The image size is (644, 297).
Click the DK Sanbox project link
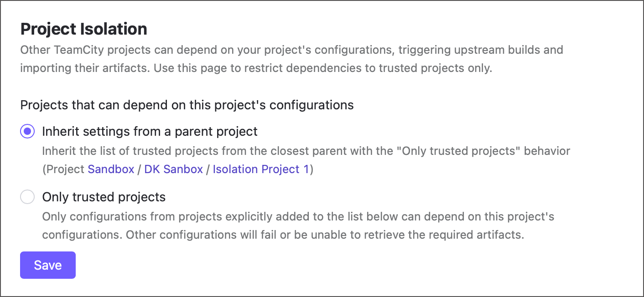coord(173,169)
